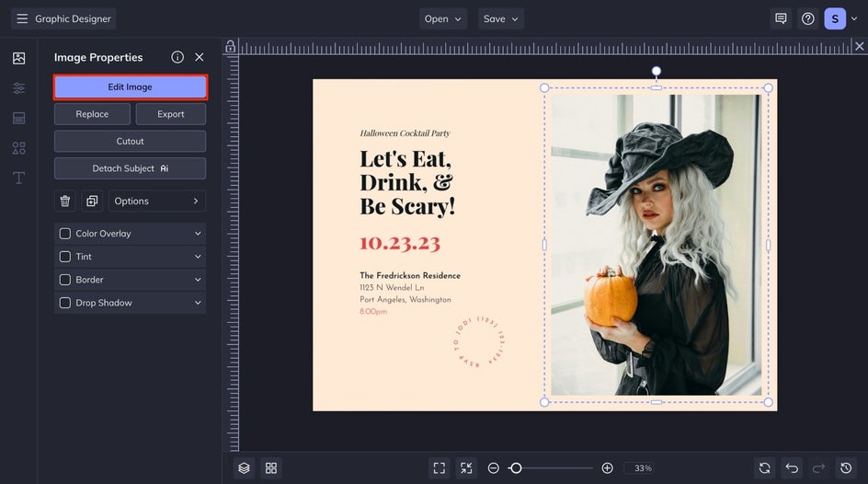Expand the Color Overlay chevron
The width and height of the screenshot is (868, 484).
(198, 234)
